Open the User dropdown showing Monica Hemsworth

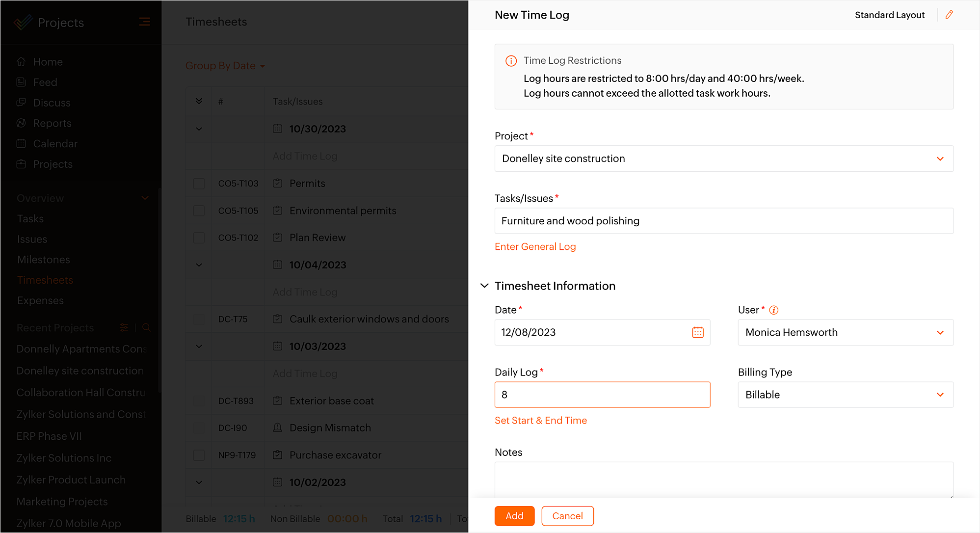(845, 332)
